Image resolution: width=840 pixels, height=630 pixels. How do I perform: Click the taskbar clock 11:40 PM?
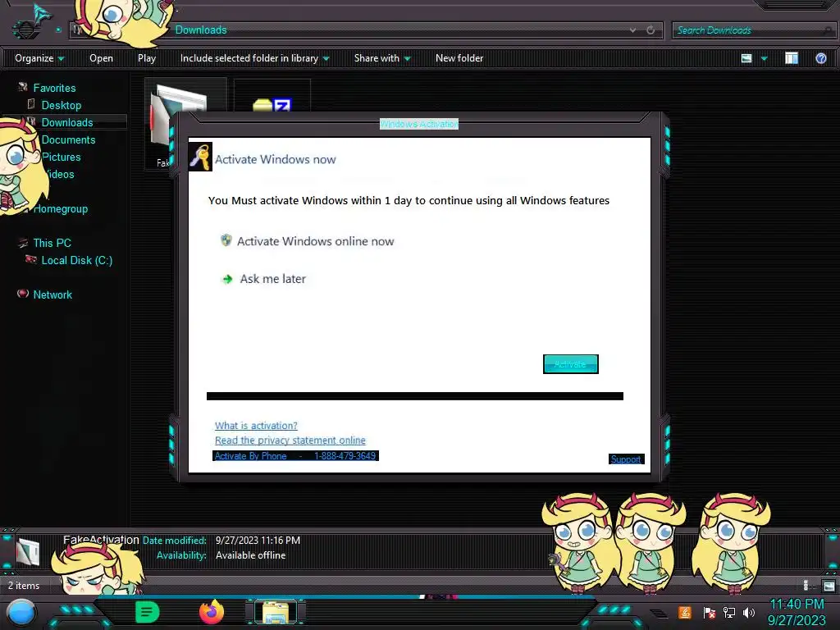(797, 605)
